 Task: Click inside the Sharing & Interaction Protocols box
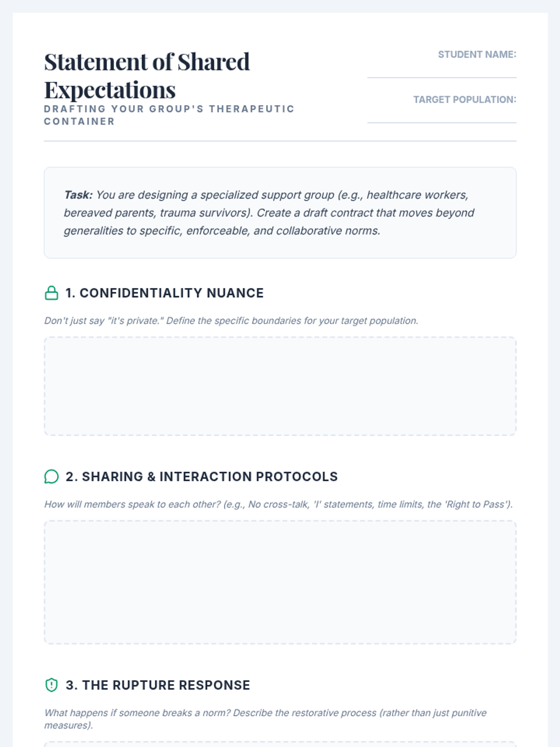280,582
